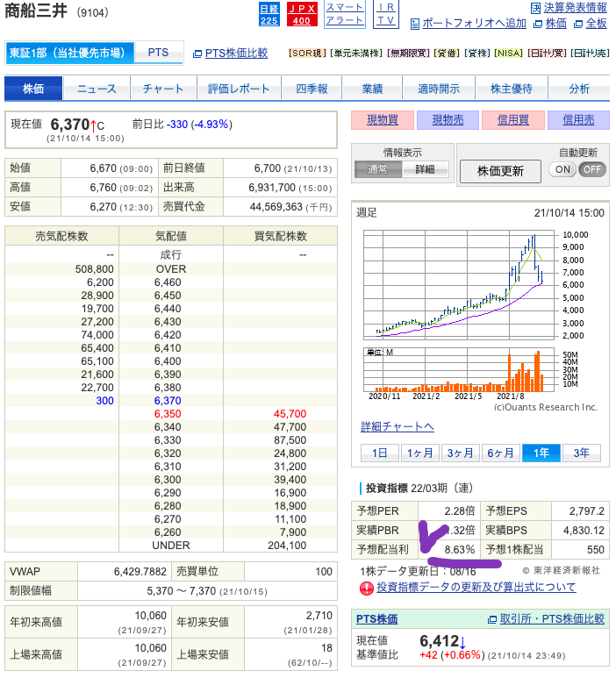Open the JPX400 index badge
The image size is (616, 678).
(302, 14)
